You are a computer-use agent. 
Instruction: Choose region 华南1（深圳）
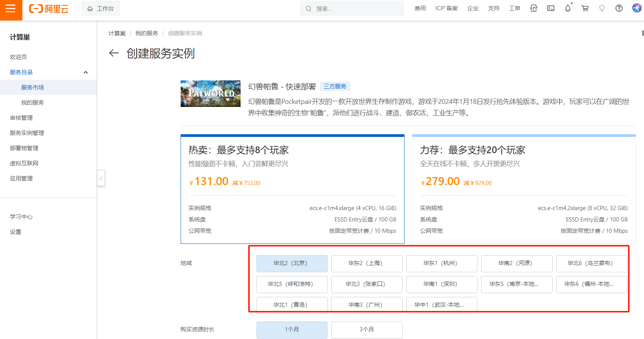point(442,284)
